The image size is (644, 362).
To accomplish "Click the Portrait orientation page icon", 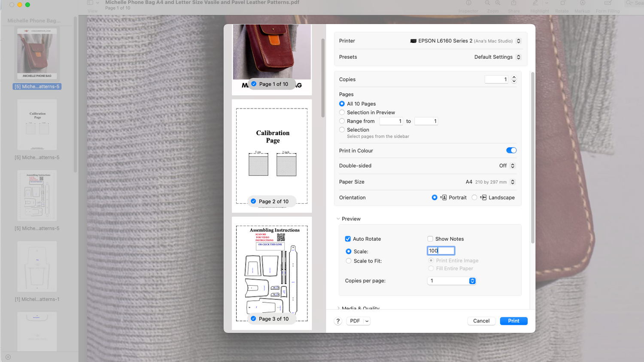I will pyautogui.click(x=444, y=197).
